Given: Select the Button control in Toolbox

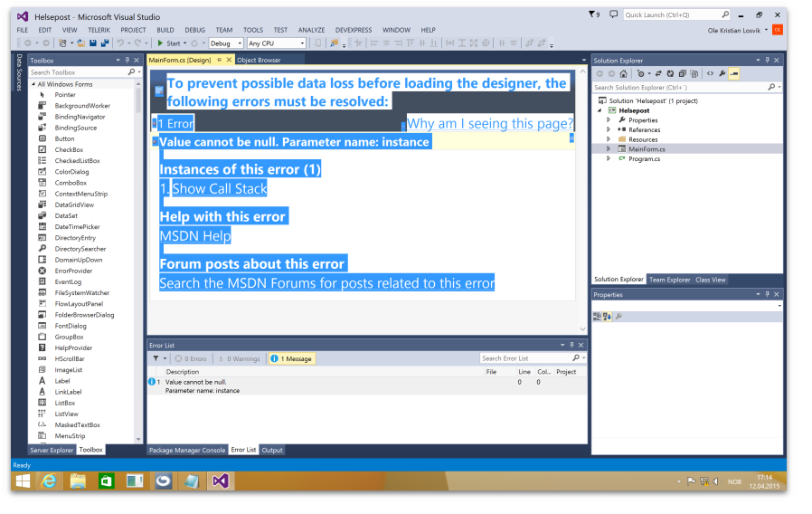Looking at the screenshot, I should tap(64, 138).
